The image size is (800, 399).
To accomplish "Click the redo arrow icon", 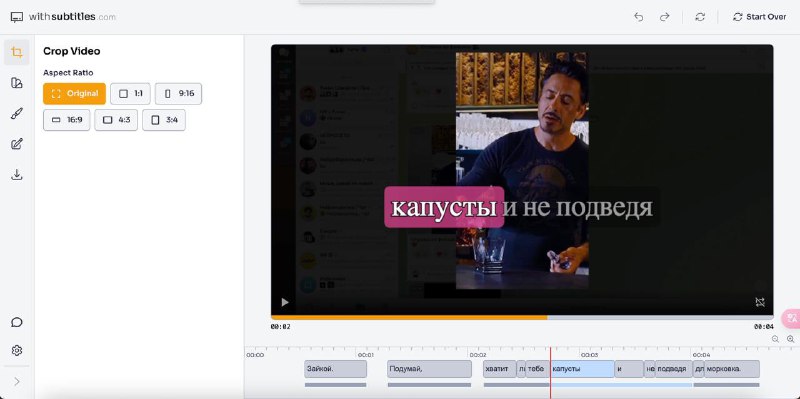I will click(664, 17).
